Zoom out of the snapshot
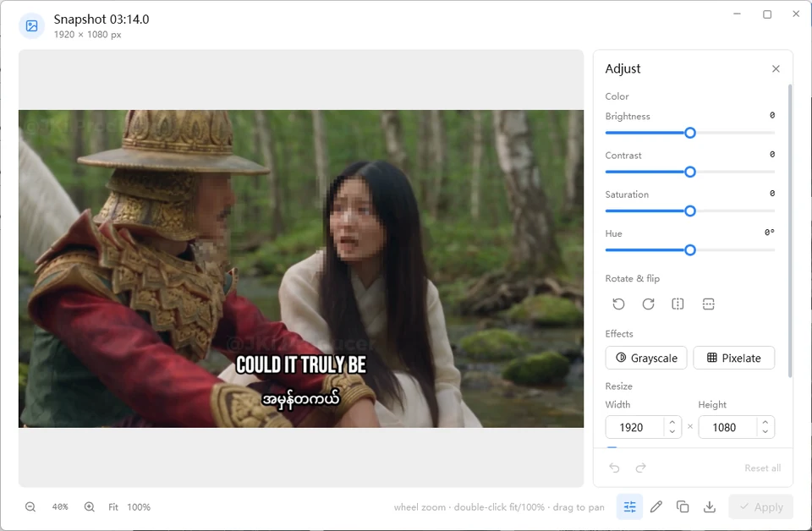This screenshot has width=812, height=531. [30, 507]
